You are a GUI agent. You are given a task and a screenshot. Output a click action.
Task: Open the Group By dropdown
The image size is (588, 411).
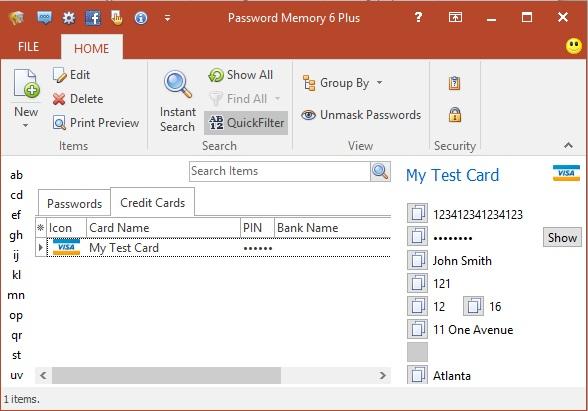pos(343,83)
